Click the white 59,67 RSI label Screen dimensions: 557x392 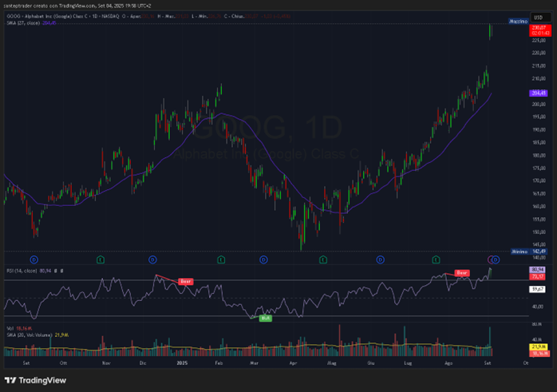pyautogui.click(x=538, y=289)
